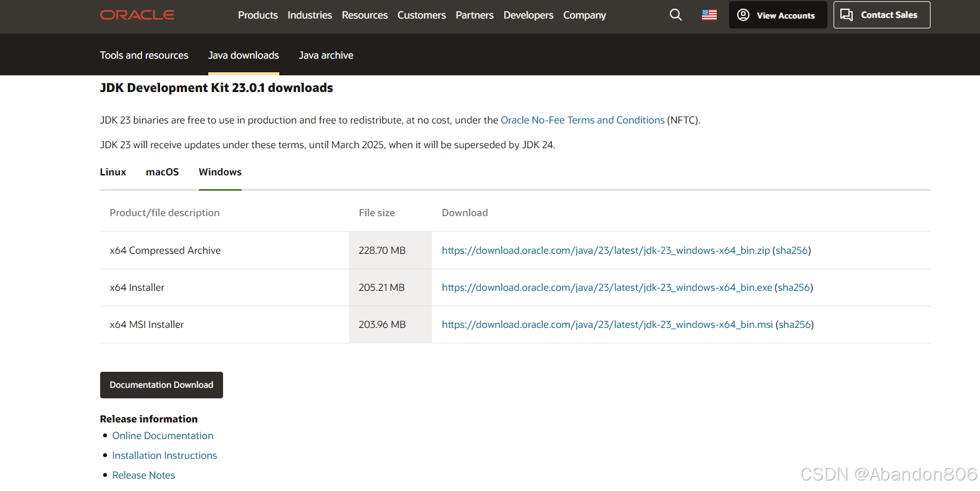Screen dimensions: 980x491
Task: Click the Contact Sales button
Action: pos(882,15)
